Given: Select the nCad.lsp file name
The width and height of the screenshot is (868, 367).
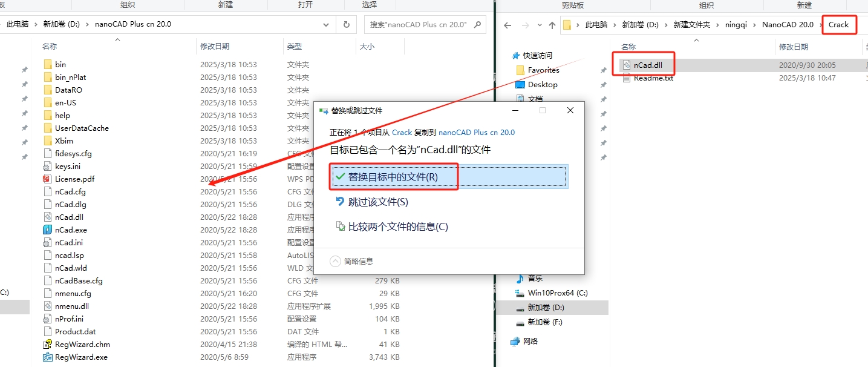Looking at the screenshot, I should (70, 255).
